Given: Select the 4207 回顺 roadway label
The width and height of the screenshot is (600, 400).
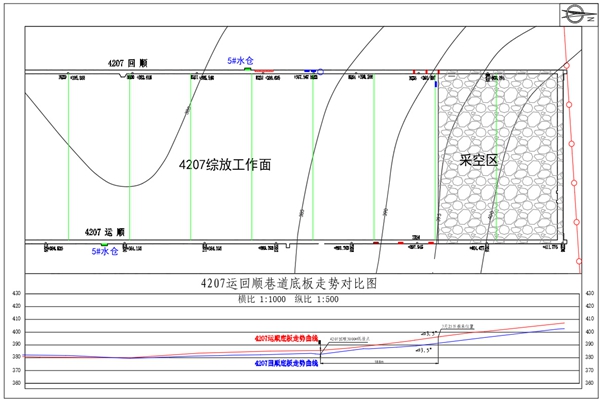Looking at the screenshot, I should click(128, 63).
